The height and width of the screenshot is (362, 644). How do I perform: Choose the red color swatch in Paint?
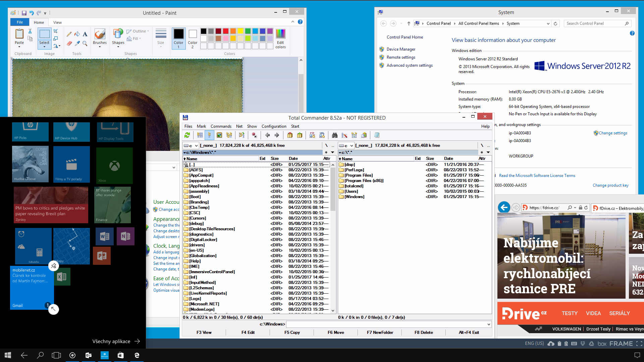[x=226, y=31]
